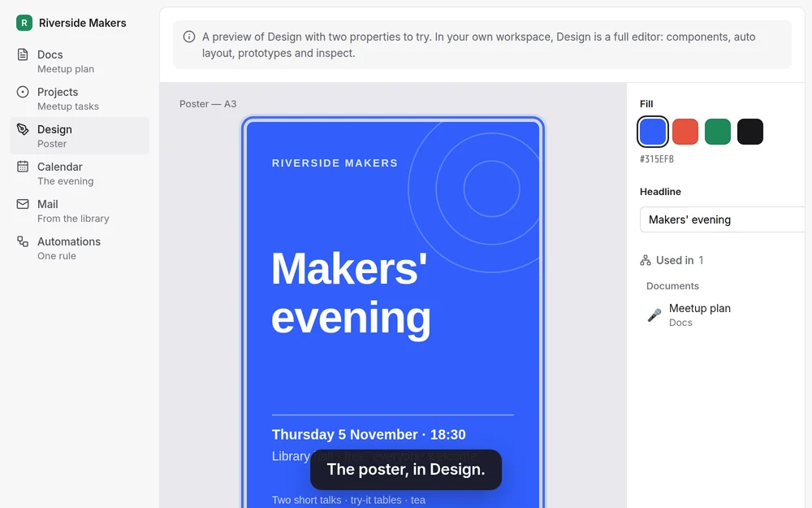Click the Fill property label
The width and height of the screenshot is (812, 508).
(x=646, y=104)
